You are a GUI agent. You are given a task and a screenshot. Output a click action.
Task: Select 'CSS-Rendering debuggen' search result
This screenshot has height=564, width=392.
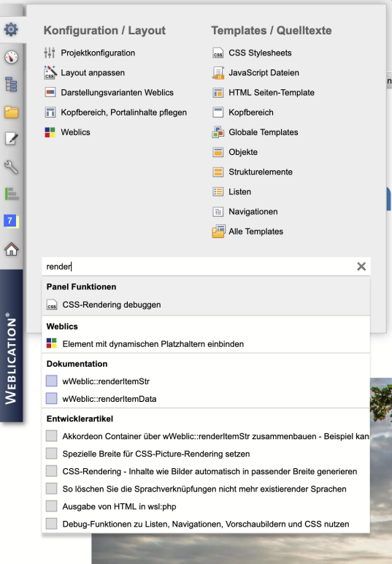coord(206,305)
